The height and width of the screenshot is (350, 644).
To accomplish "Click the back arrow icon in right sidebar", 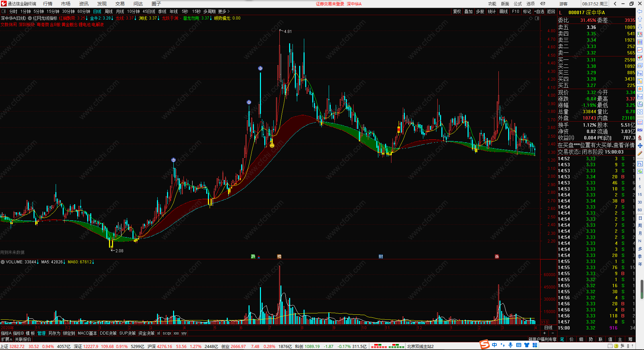I will (640, 12).
